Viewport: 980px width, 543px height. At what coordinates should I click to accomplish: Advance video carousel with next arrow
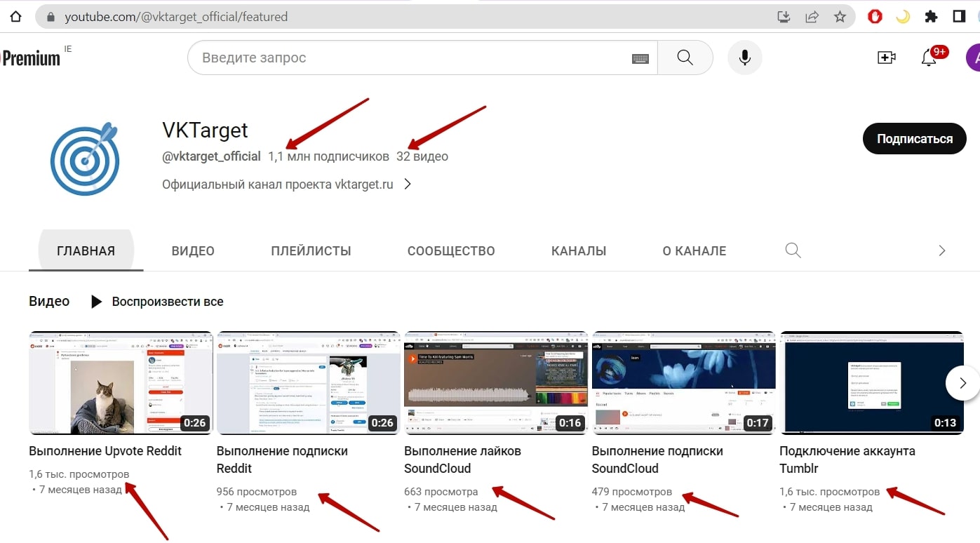click(x=962, y=383)
